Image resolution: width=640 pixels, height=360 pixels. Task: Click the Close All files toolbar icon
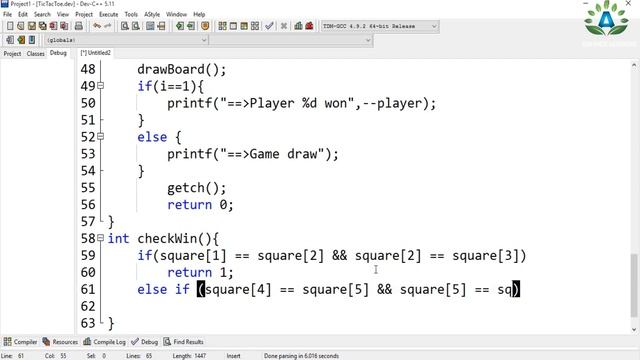[x=64, y=26]
